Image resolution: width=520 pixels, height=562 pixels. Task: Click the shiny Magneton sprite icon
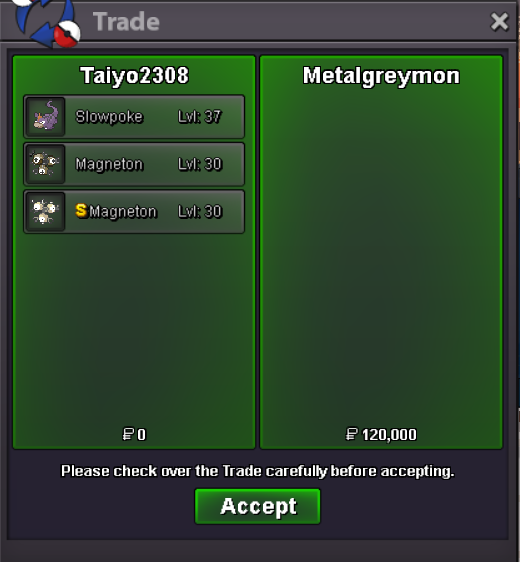(x=46, y=211)
